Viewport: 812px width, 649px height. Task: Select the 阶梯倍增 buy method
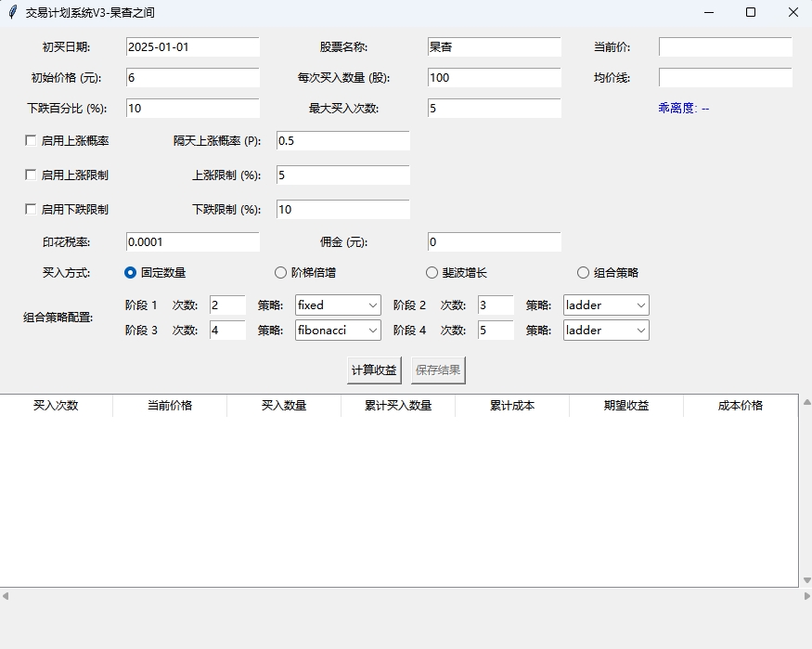281,273
